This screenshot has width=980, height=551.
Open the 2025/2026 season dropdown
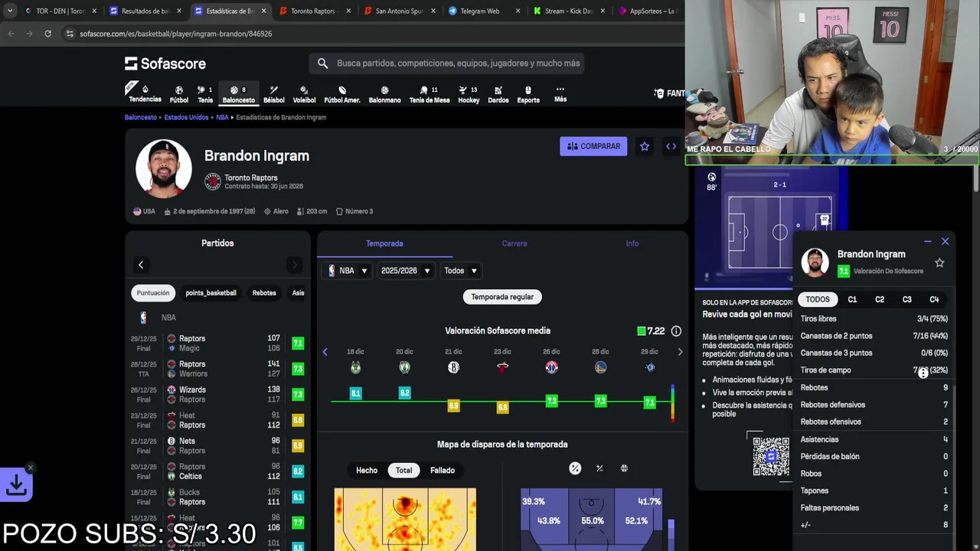[x=406, y=271]
